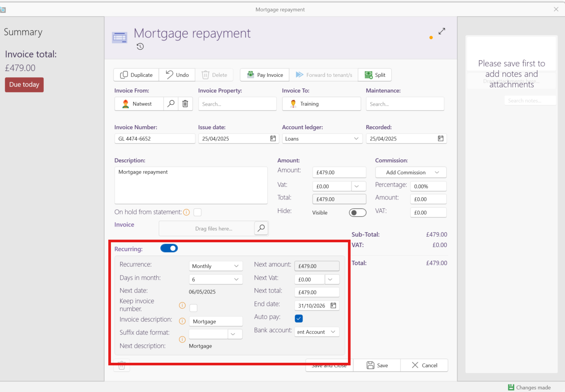Click the Next total field
Screen dimensions: 565x392
tap(317, 292)
